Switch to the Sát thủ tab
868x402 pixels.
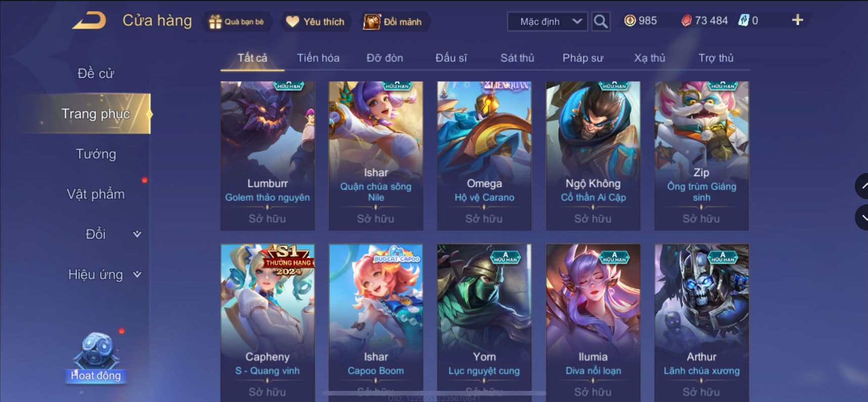pos(517,58)
